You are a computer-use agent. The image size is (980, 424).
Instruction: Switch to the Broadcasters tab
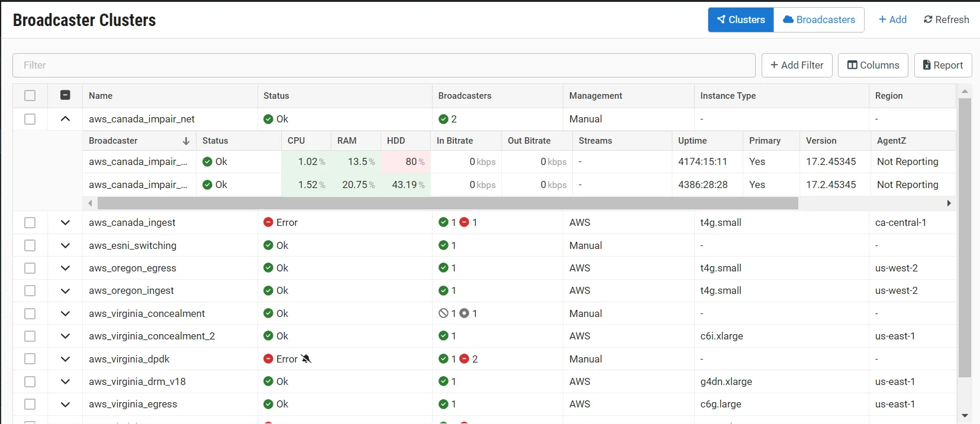click(819, 20)
